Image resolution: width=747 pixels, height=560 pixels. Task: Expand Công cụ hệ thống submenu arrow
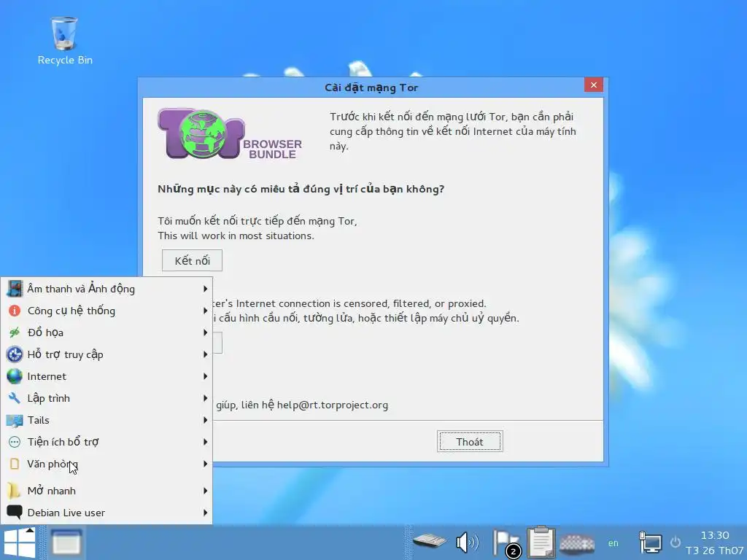[205, 311]
